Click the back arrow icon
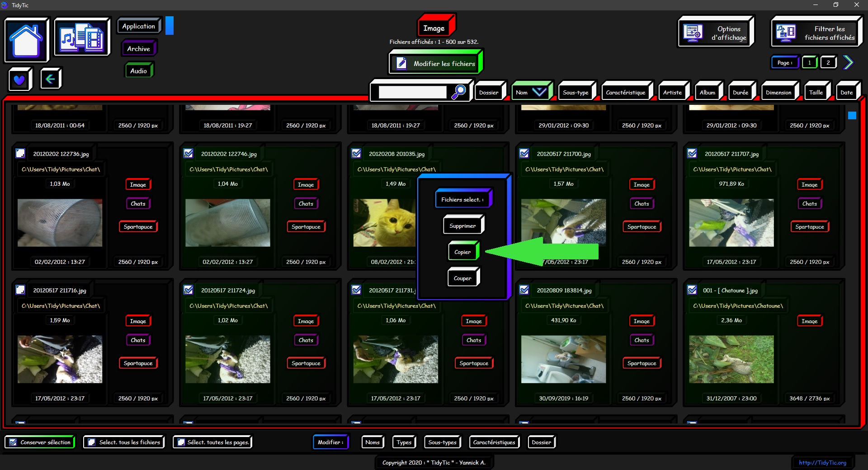868x470 pixels. (50, 79)
